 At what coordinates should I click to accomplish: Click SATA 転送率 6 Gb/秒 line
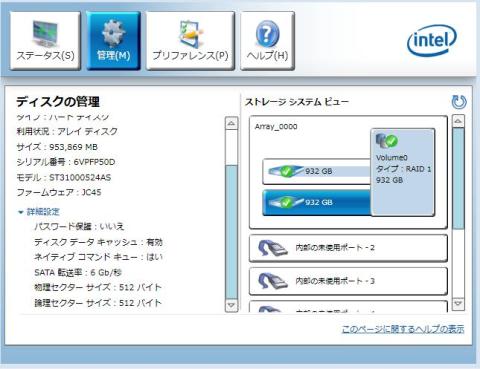click(x=78, y=272)
